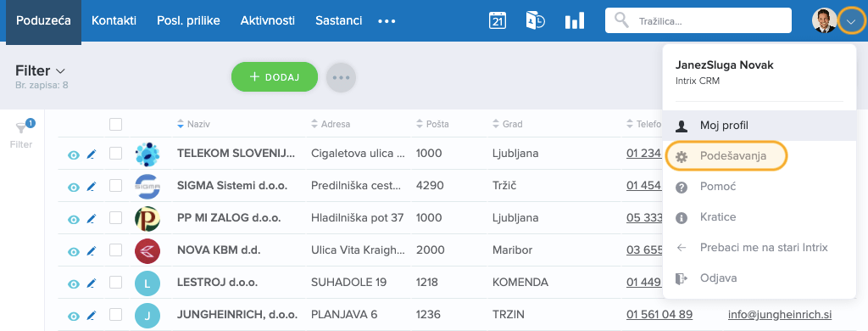Viewport: 868px width, 331px height.
Task: Click the Hladilniška pot 37 address
Action: pos(357,218)
